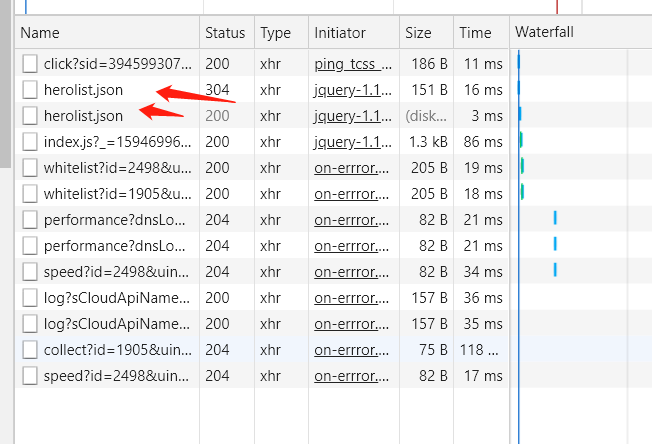The image size is (652, 444).
Task: Click the waterfall bar for index.js request
Action: click(521, 140)
